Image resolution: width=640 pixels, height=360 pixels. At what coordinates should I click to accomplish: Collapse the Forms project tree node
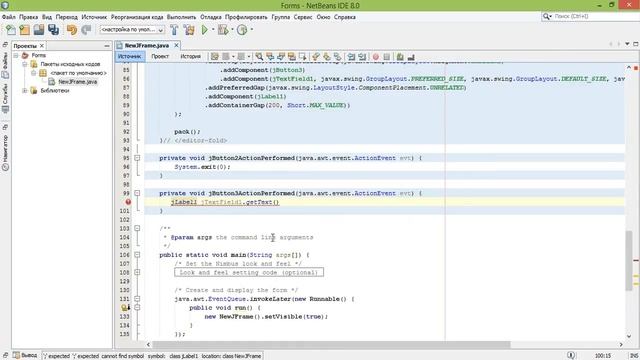[x=16, y=55]
